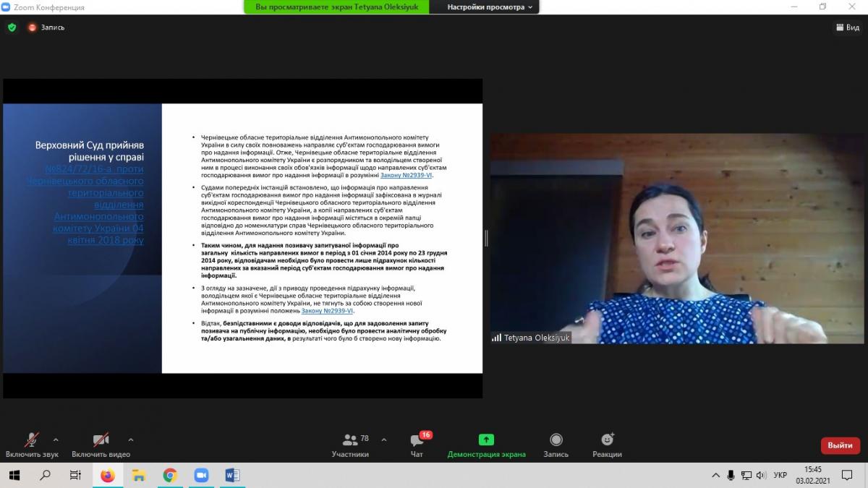Open the Participants panel

(x=351, y=445)
